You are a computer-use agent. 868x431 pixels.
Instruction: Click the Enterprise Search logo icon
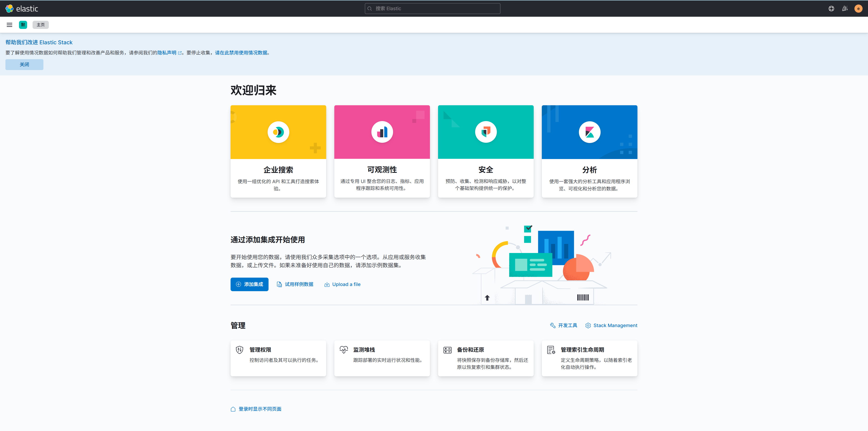pyautogui.click(x=278, y=132)
